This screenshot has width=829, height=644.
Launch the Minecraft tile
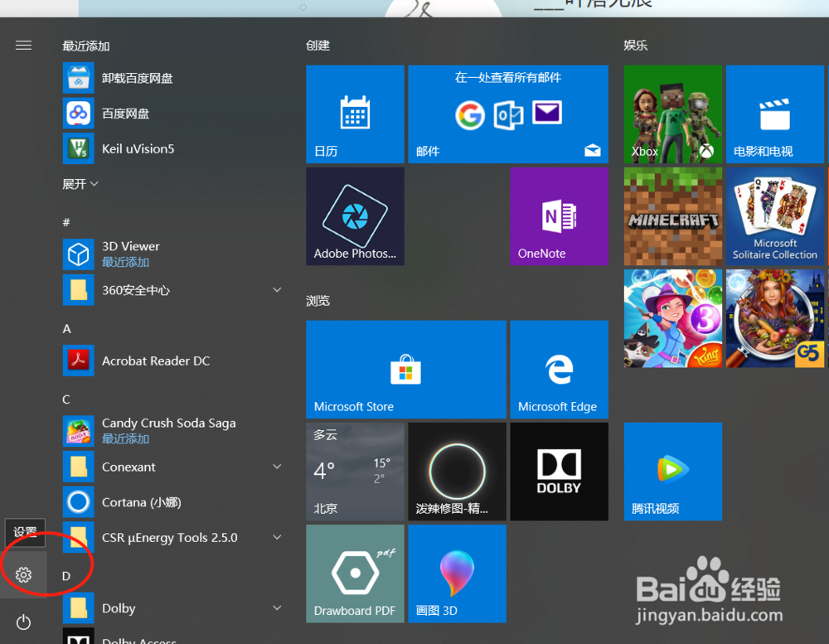tap(673, 216)
